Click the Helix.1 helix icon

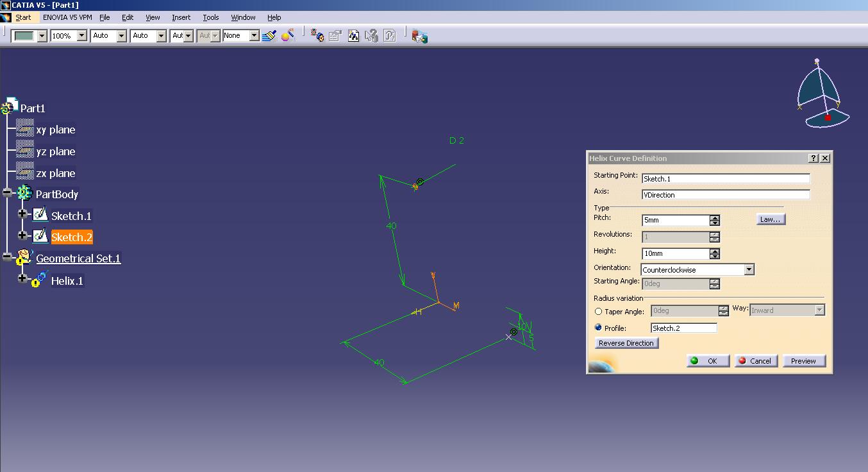coord(40,280)
